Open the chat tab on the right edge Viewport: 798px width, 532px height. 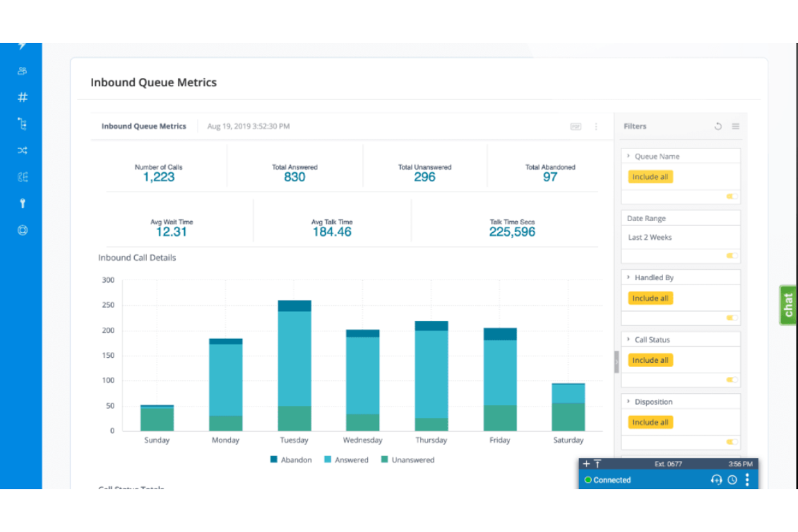pyautogui.click(x=788, y=305)
